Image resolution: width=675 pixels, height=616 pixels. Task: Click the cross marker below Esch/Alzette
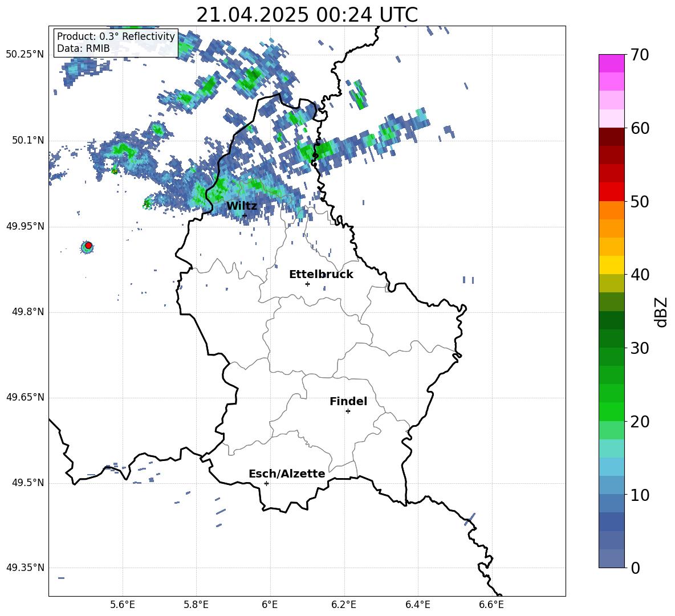266,483
